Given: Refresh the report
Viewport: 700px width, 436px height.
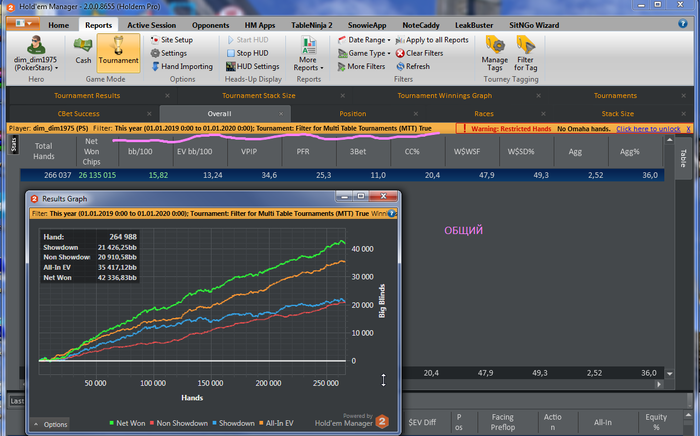Looking at the screenshot, I should (x=413, y=66).
